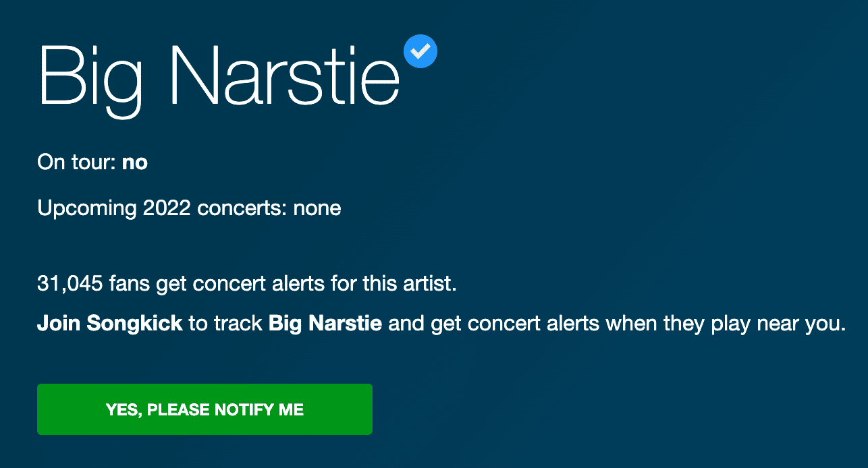This screenshot has width=868, height=468.
Task: Click the word "none" after upcoming concerts
Action: coord(317,208)
